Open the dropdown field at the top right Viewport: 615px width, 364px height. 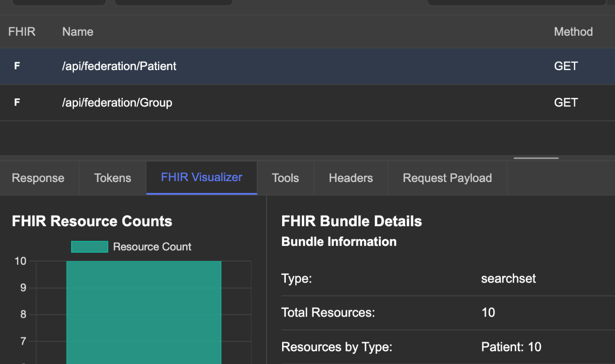click(516, 2)
